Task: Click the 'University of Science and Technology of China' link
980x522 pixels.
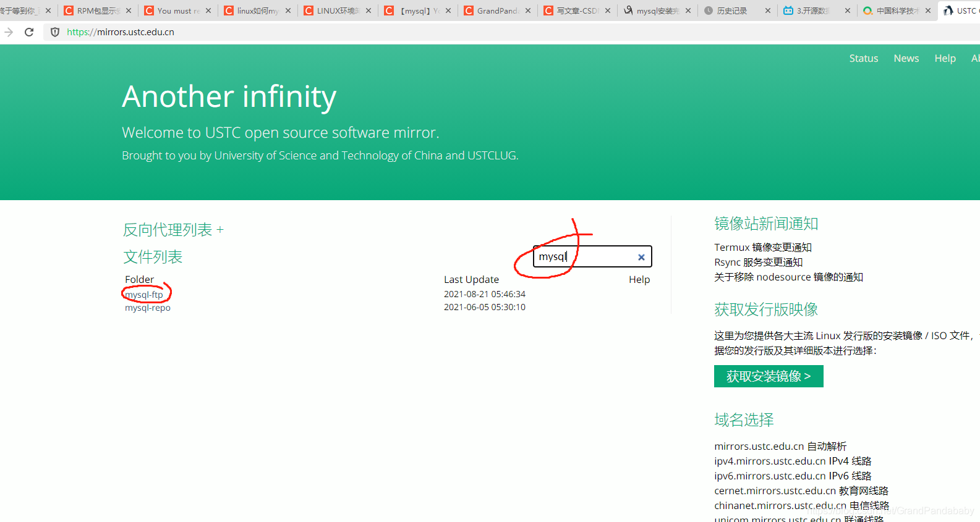Action: coord(328,156)
